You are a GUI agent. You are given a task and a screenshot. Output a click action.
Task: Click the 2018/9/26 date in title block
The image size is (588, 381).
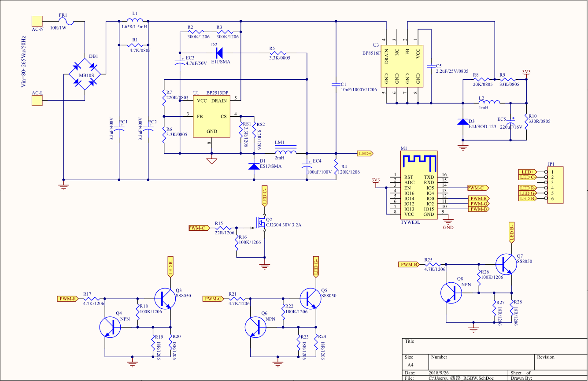(x=439, y=373)
